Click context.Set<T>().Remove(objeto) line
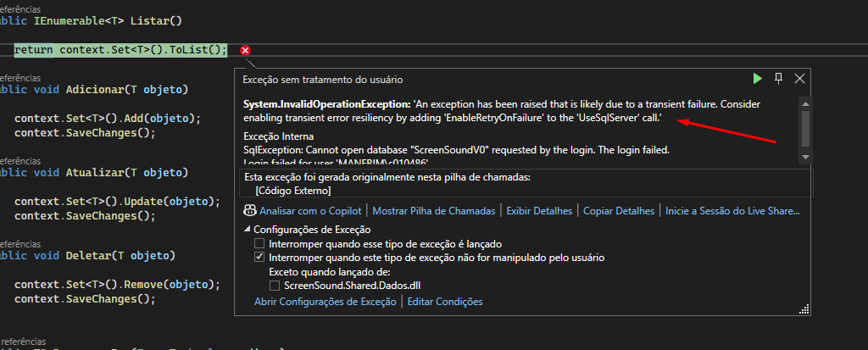868x350 pixels. (x=117, y=285)
